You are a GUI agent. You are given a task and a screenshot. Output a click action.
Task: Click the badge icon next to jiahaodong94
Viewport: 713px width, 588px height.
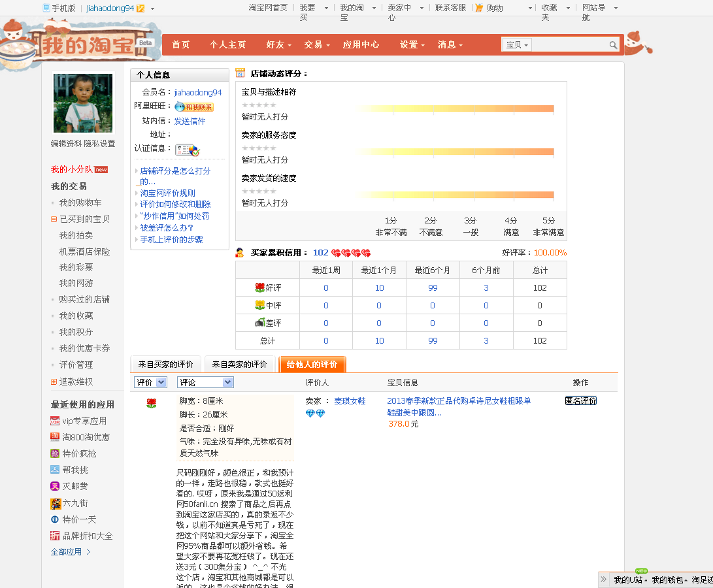tap(141, 8)
